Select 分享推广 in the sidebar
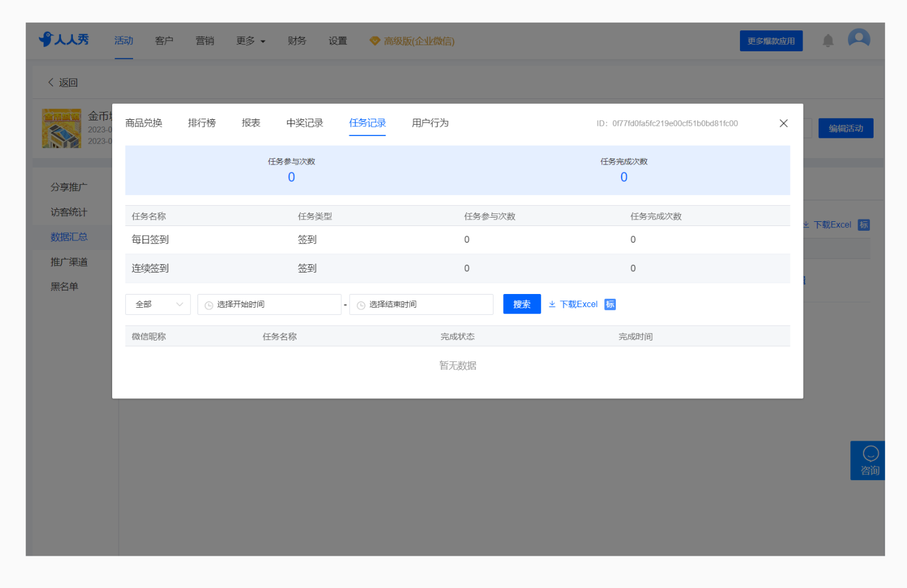 [x=69, y=187]
